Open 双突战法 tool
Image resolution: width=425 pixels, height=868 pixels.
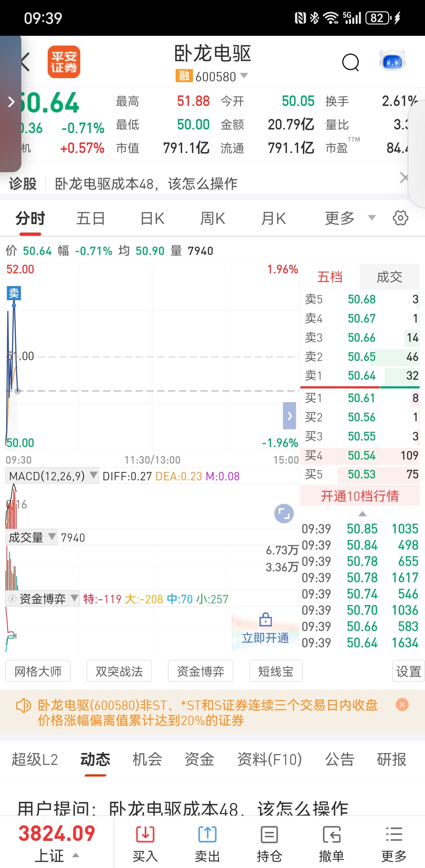point(119,671)
